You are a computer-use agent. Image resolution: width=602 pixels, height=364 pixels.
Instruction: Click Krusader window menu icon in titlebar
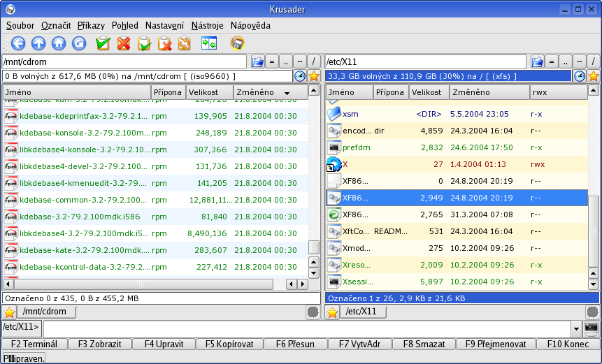pos(10,9)
